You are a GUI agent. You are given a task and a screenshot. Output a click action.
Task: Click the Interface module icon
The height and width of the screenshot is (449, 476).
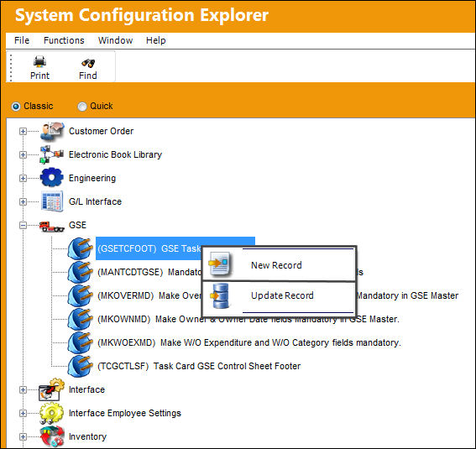click(51, 389)
